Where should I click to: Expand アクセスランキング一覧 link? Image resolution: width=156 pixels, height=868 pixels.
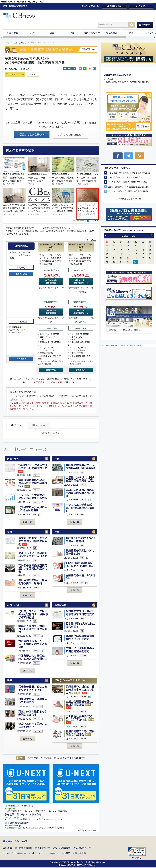click(128, 199)
